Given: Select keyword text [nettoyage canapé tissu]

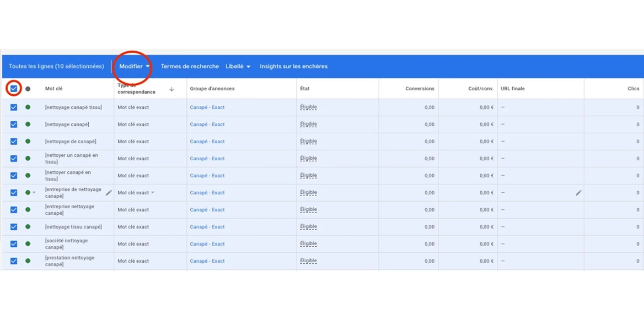Looking at the screenshot, I should tap(73, 107).
